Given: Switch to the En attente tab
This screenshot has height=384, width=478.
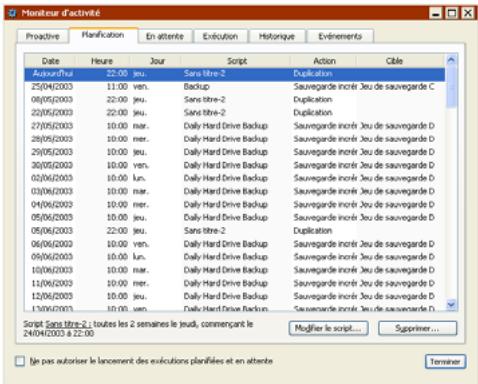Looking at the screenshot, I should (x=165, y=36).
